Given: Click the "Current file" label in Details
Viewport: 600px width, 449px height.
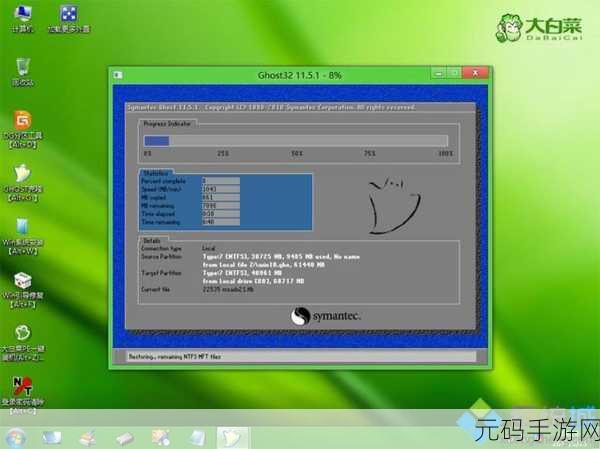Looking at the screenshot, I should tap(155, 289).
